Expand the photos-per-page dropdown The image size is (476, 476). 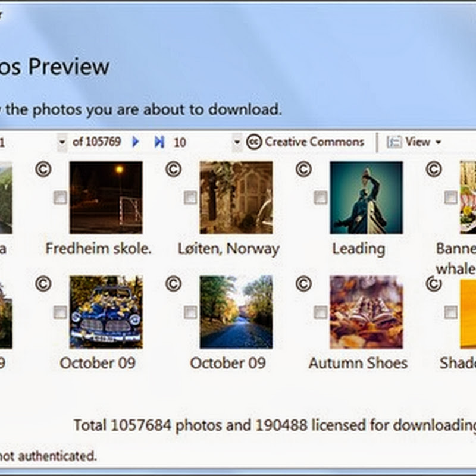pyautogui.click(x=237, y=142)
